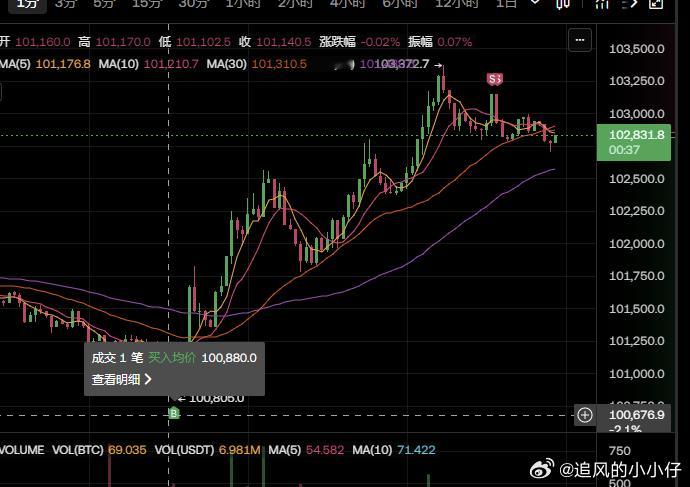
Task: Toggle fullscreen chart icon
Action: 656,4
